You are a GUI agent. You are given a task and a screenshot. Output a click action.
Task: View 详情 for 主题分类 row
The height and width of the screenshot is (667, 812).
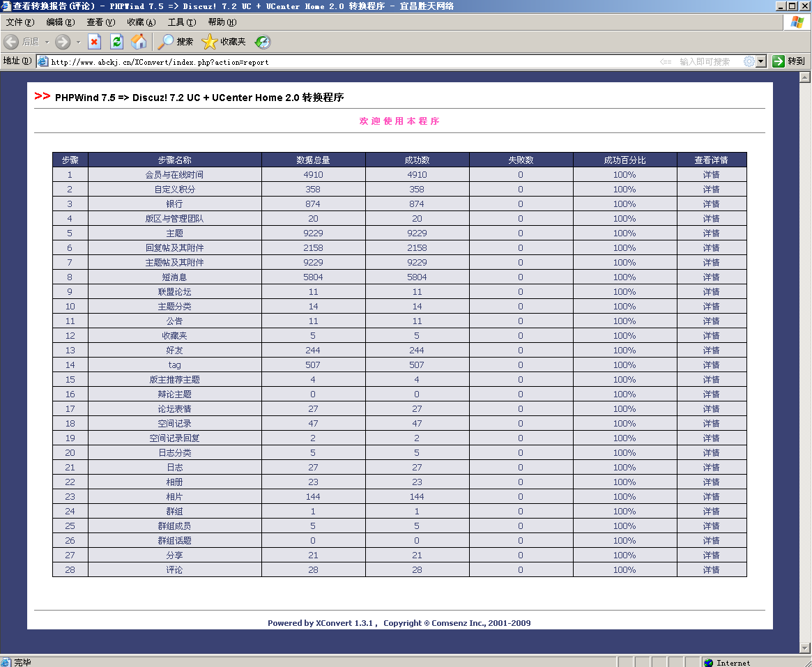coord(712,307)
